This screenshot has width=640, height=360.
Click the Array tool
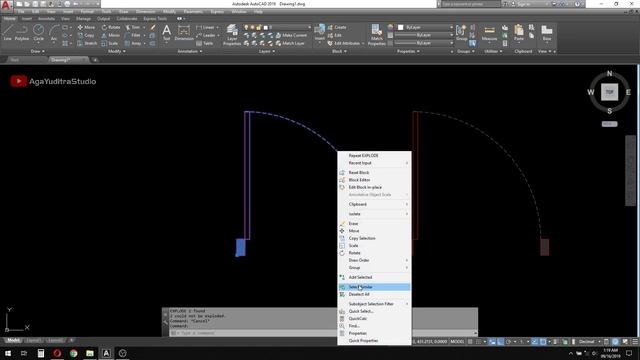pos(133,43)
